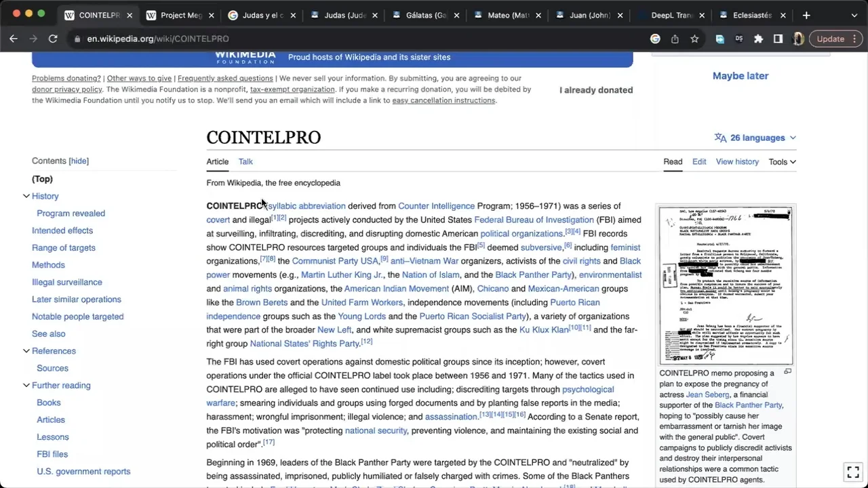Open the Black Panther Party link
The width and height of the screenshot is (868, 488).
pos(533,275)
